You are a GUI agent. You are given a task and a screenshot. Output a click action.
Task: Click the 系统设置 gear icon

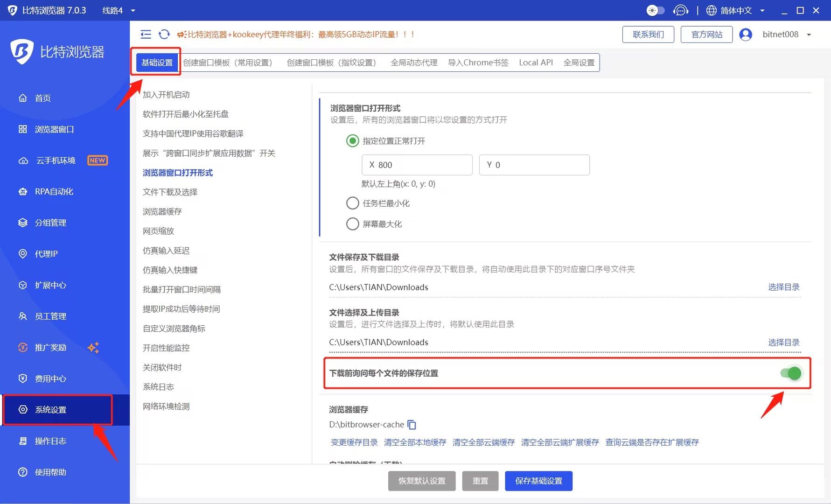22,409
